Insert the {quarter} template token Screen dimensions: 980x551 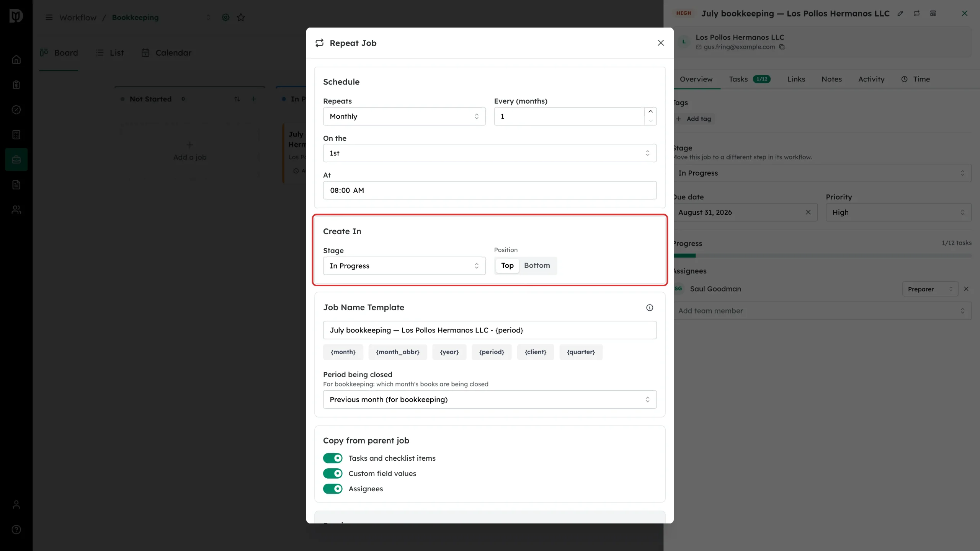click(581, 352)
